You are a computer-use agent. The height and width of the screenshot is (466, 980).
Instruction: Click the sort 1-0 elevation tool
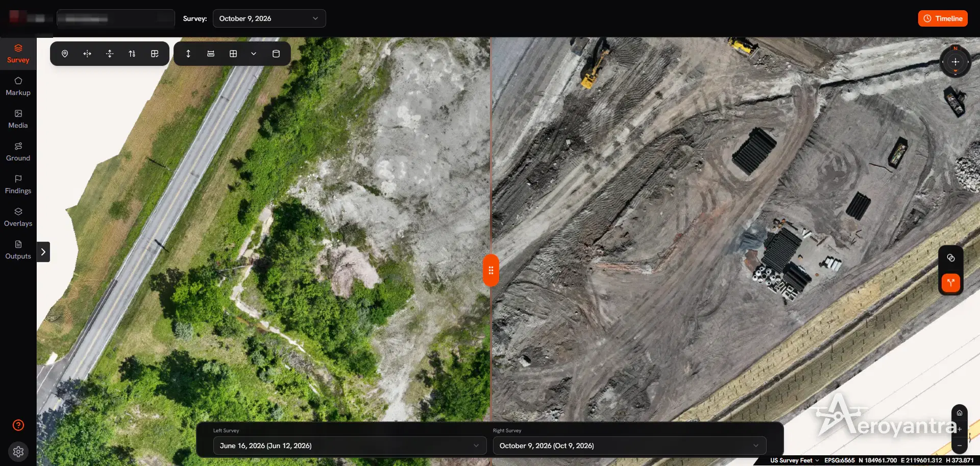[x=132, y=54]
